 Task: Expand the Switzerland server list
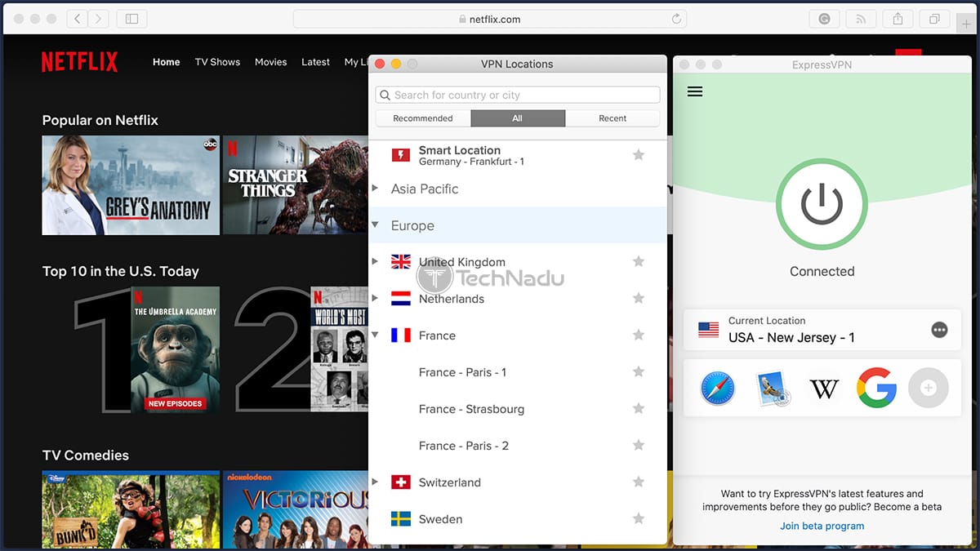pyautogui.click(x=375, y=482)
